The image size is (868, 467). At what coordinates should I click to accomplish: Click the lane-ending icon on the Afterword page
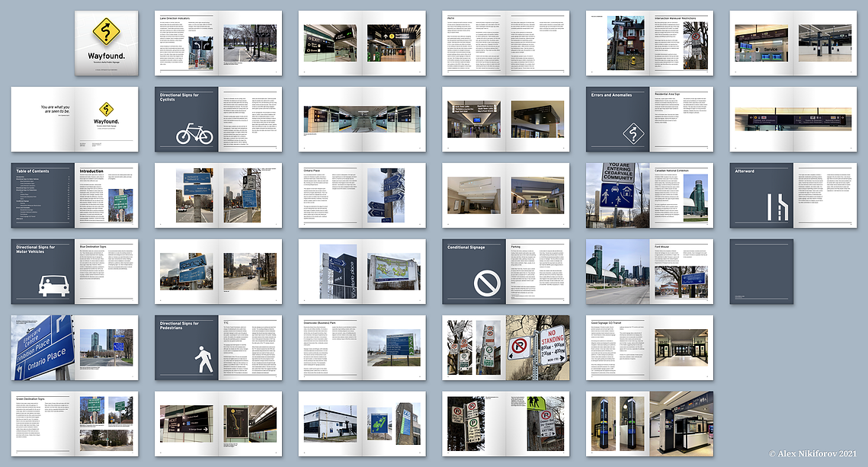(x=777, y=206)
